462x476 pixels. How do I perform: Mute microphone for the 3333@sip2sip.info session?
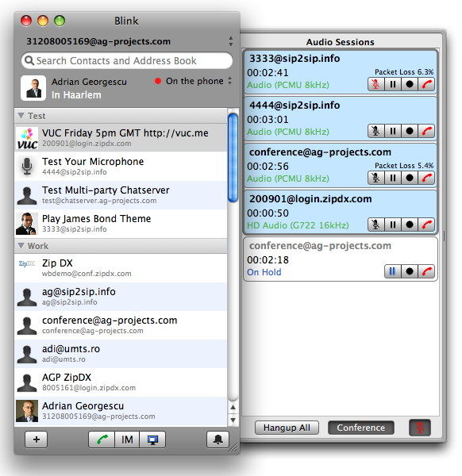(376, 84)
